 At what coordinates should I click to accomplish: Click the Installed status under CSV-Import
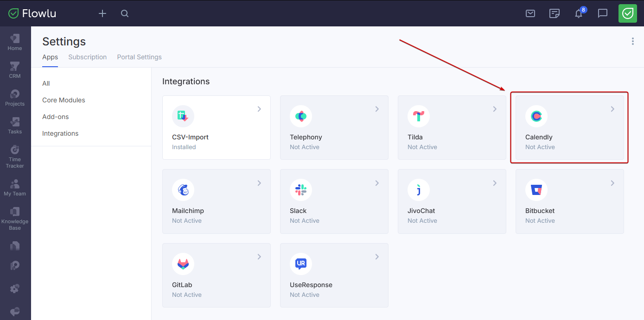184,147
